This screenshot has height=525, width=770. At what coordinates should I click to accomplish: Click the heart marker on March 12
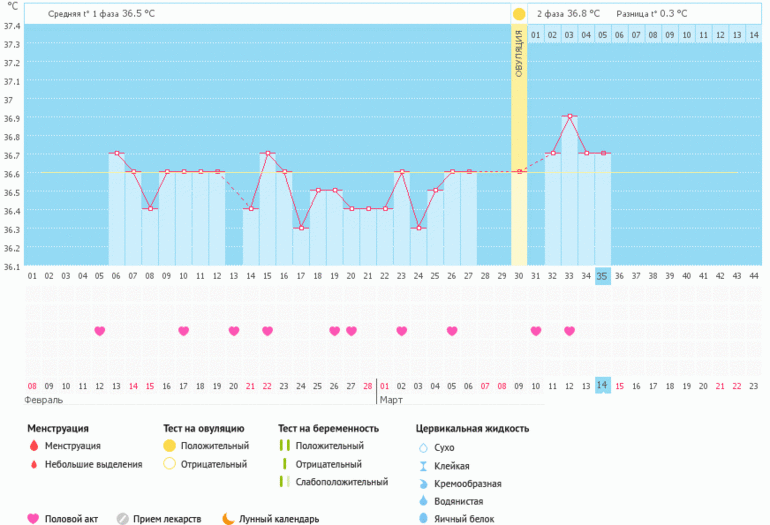569,331
